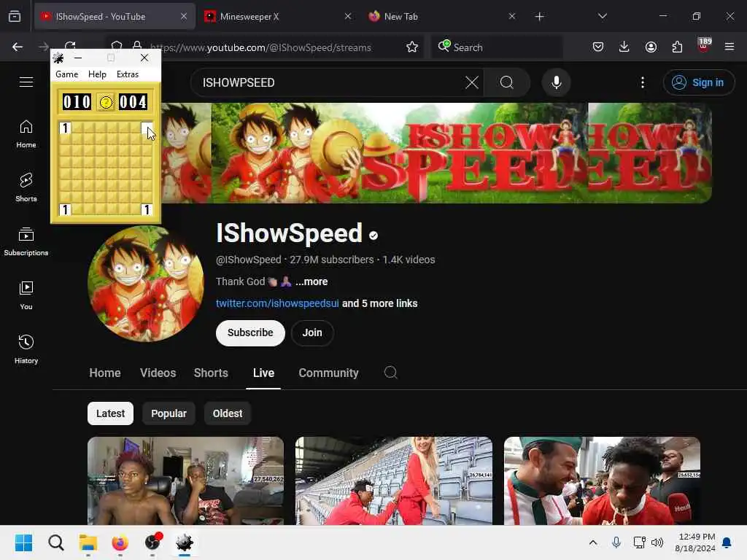Screen dimensions: 747x560
Task: Open a new browser tab
Action: coord(539,17)
